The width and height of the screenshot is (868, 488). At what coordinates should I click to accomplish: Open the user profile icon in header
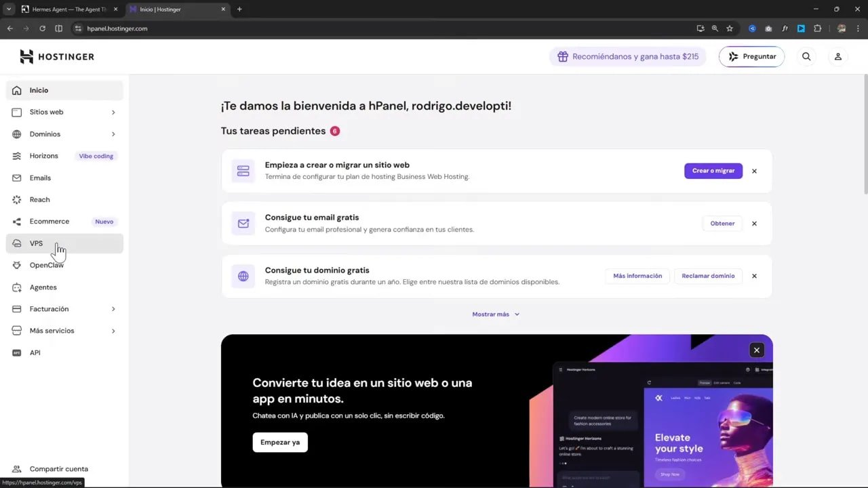[x=838, y=56]
